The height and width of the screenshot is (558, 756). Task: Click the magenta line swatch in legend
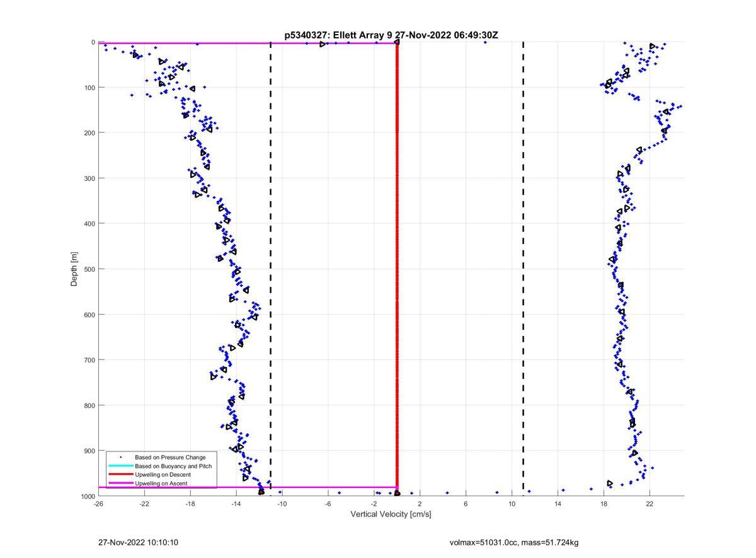pos(120,483)
